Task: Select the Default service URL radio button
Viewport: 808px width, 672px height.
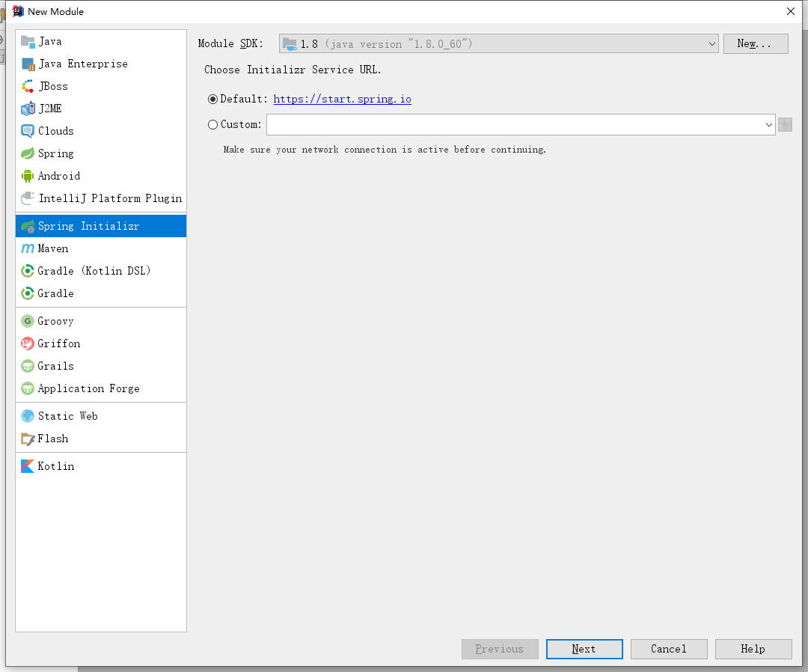Action: tap(212, 99)
